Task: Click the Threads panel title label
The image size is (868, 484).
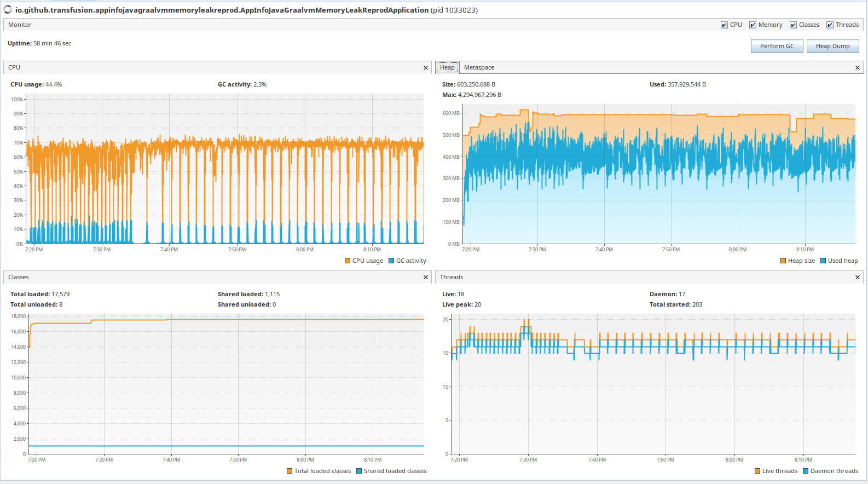Action: click(452, 277)
